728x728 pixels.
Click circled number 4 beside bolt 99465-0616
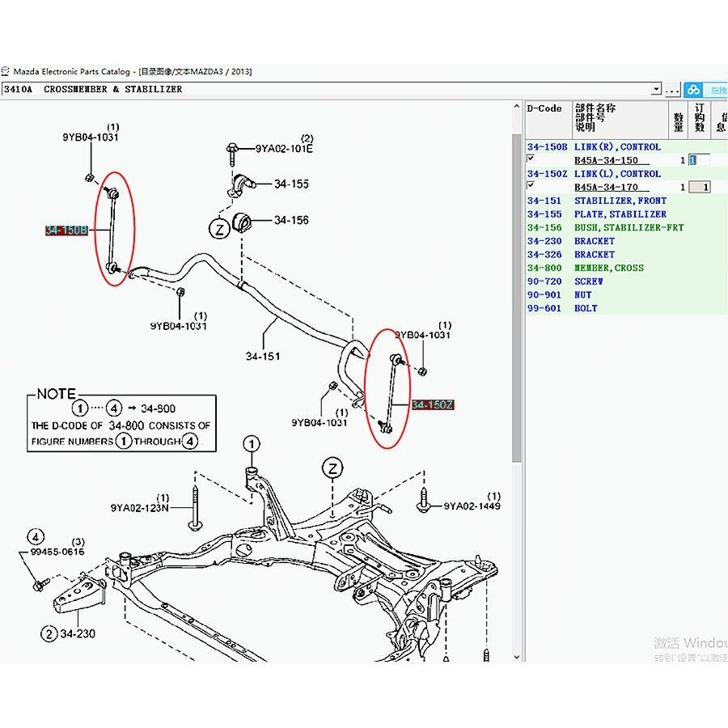(36, 537)
